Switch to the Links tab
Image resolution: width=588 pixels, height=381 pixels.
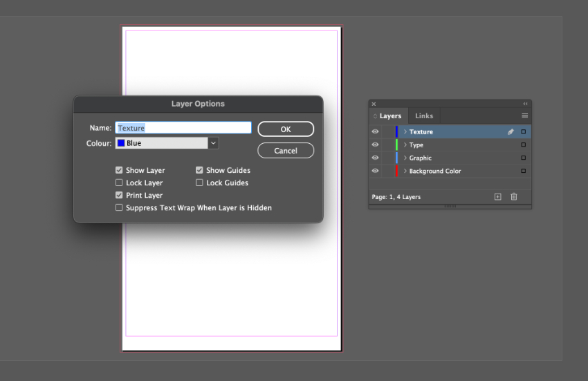424,116
